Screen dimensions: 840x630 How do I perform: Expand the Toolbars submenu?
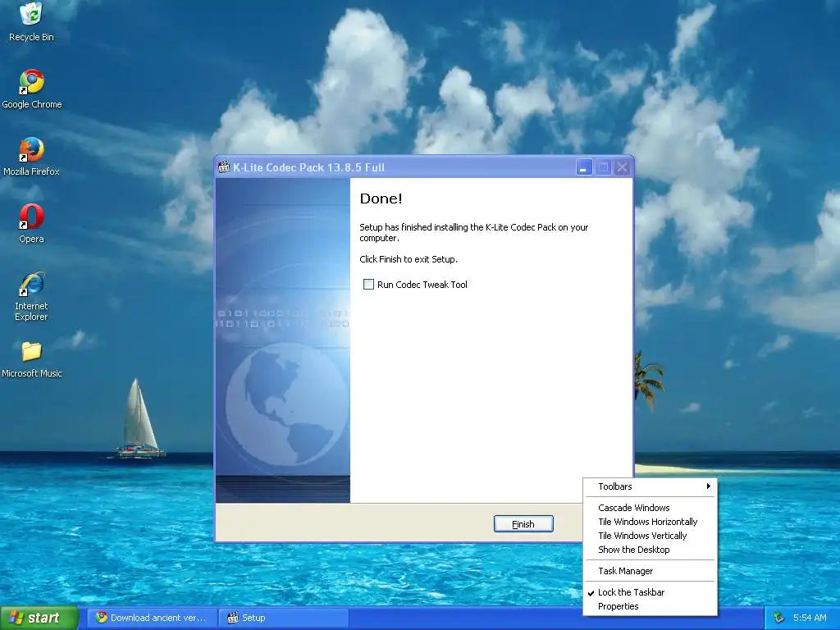point(650,486)
